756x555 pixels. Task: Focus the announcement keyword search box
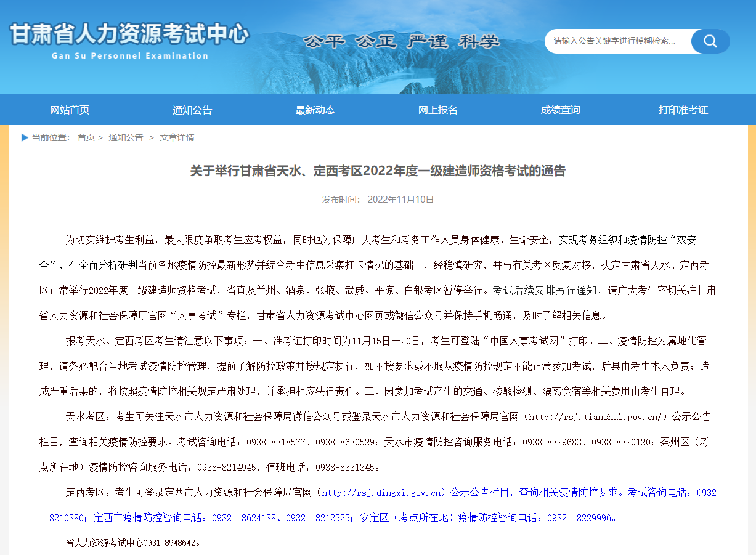click(616, 41)
